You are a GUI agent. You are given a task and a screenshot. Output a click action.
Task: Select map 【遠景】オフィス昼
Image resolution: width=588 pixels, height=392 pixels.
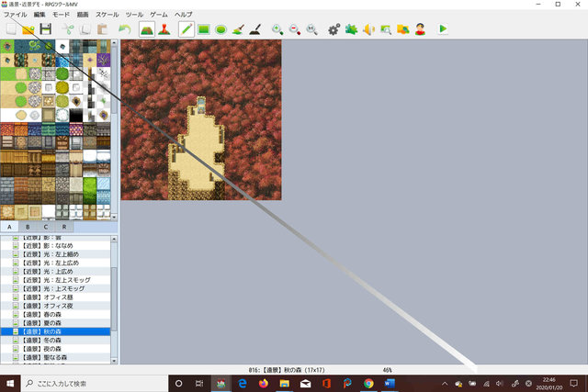click(55, 297)
